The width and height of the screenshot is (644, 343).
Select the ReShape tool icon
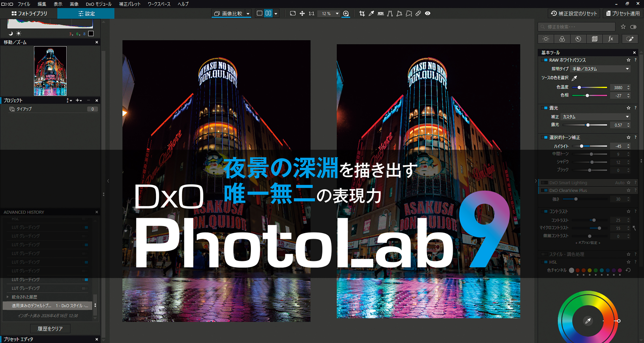coord(399,13)
